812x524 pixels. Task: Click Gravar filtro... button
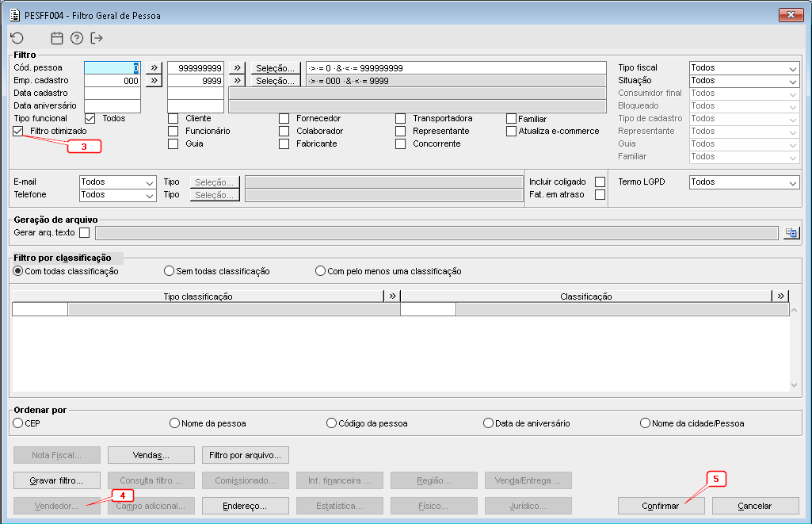[x=57, y=480]
